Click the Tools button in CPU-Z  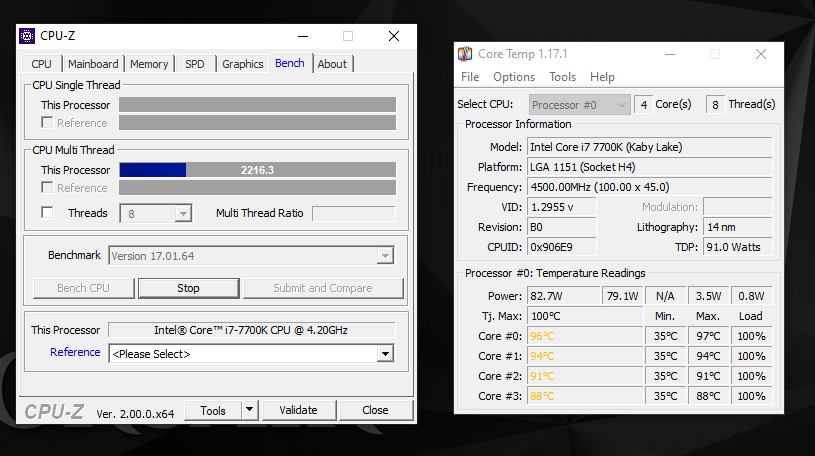[x=213, y=410]
